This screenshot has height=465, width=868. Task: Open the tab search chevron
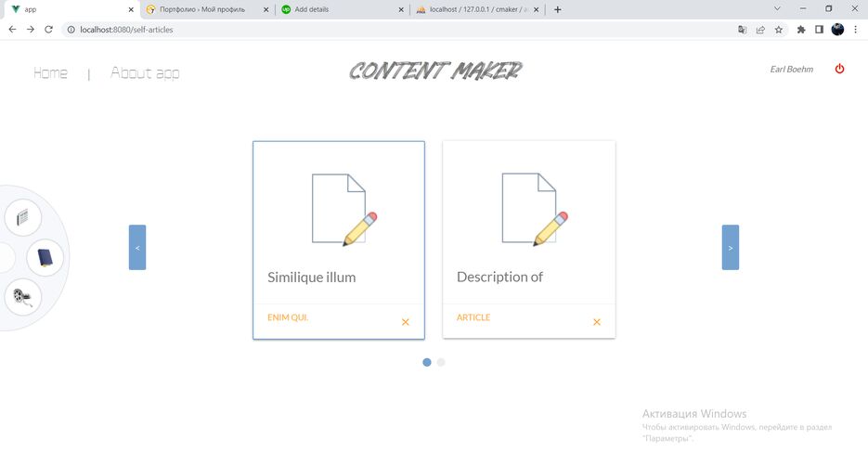tap(777, 9)
